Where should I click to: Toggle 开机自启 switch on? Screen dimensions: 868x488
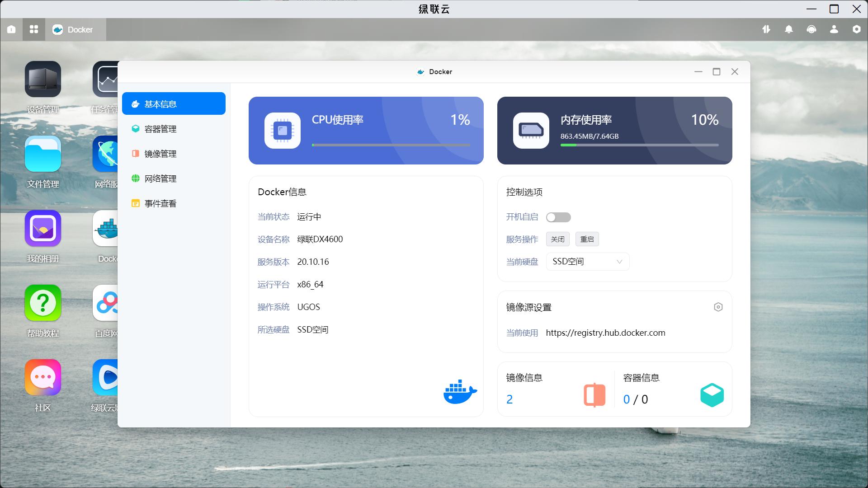pos(559,217)
